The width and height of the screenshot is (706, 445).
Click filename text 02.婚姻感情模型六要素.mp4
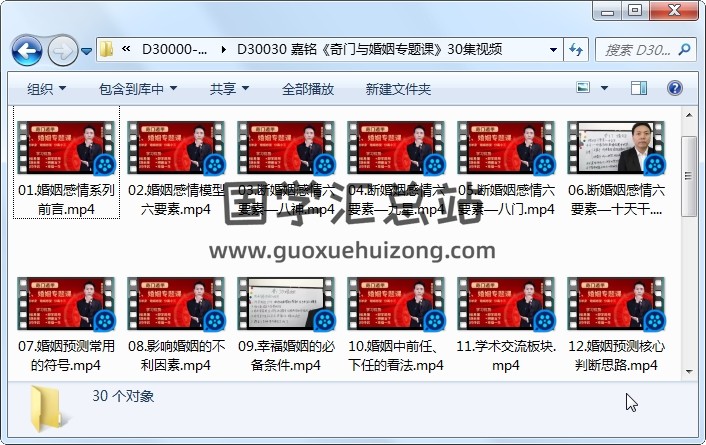[176, 200]
